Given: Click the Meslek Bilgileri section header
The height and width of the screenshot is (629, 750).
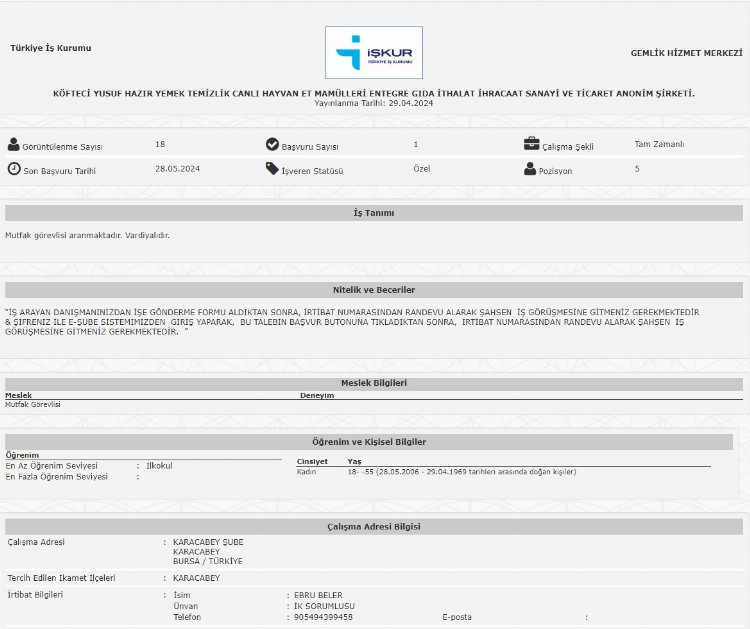Looking at the screenshot, I should tap(374, 383).
